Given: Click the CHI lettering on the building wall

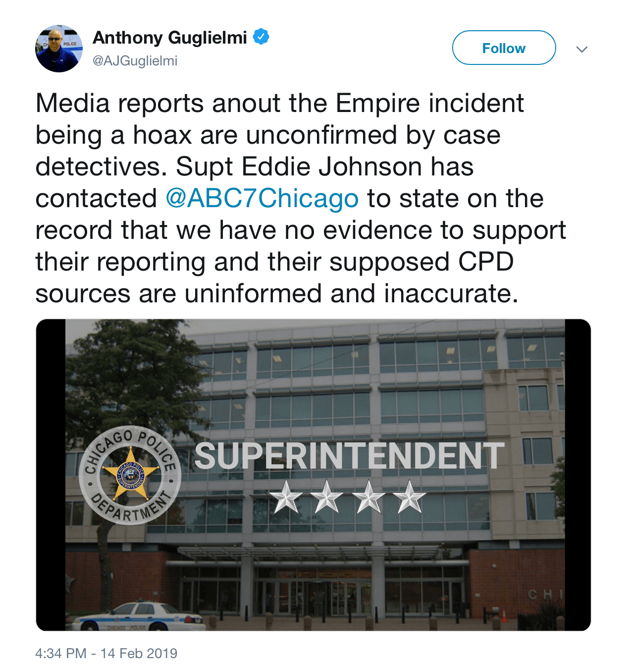Looking at the screenshot, I should click(545, 594).
